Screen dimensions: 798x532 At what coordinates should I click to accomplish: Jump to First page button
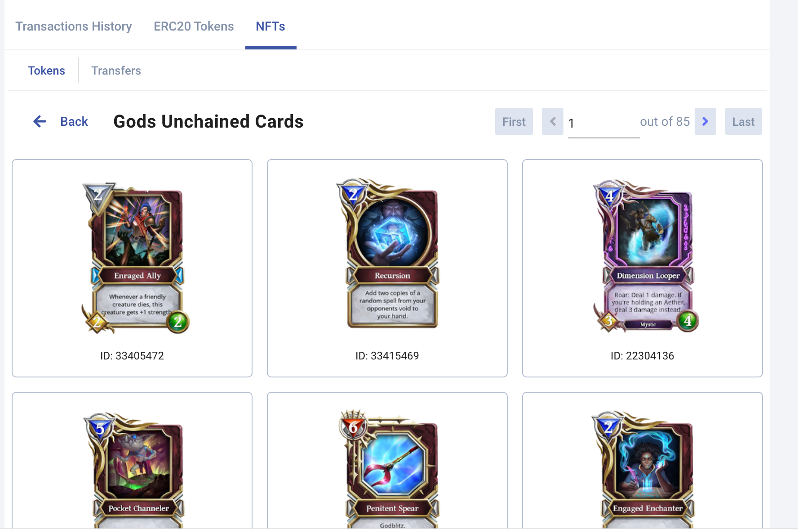(514, 121)
